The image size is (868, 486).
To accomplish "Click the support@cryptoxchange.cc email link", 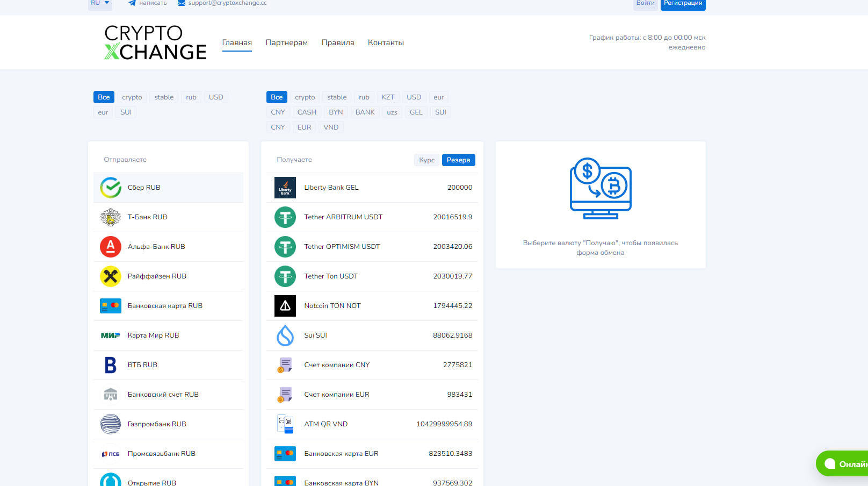I will click(228, 3).
